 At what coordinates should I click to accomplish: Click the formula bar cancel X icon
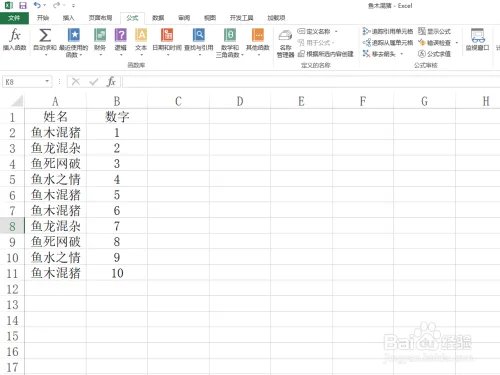click(x=76, y=81)
